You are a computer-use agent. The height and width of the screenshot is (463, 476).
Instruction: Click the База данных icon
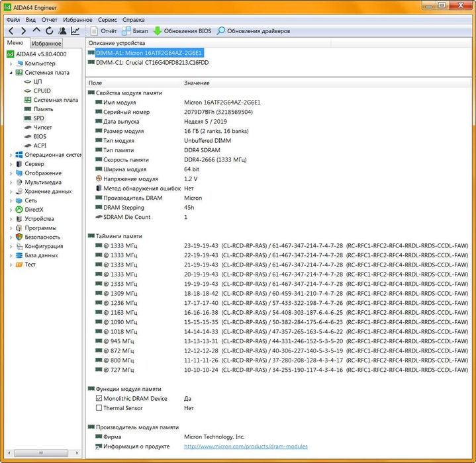(x=19, y=255)
